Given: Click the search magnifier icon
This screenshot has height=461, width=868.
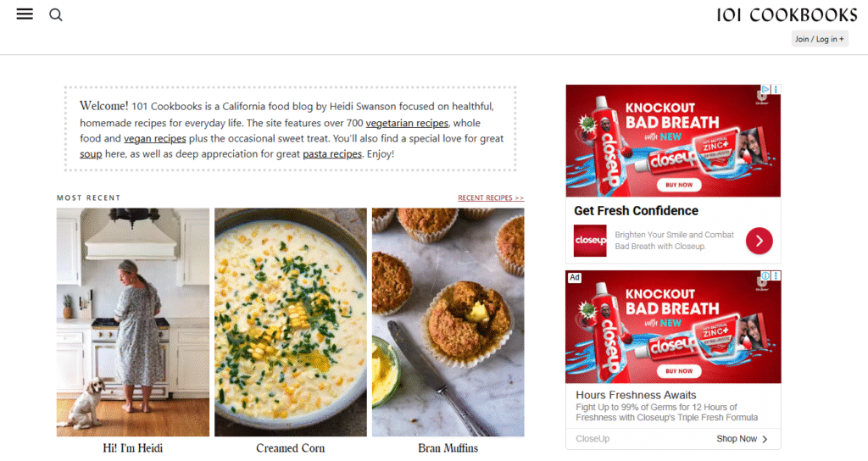Looking at the screenshot, I should click(x=56, y=15).
